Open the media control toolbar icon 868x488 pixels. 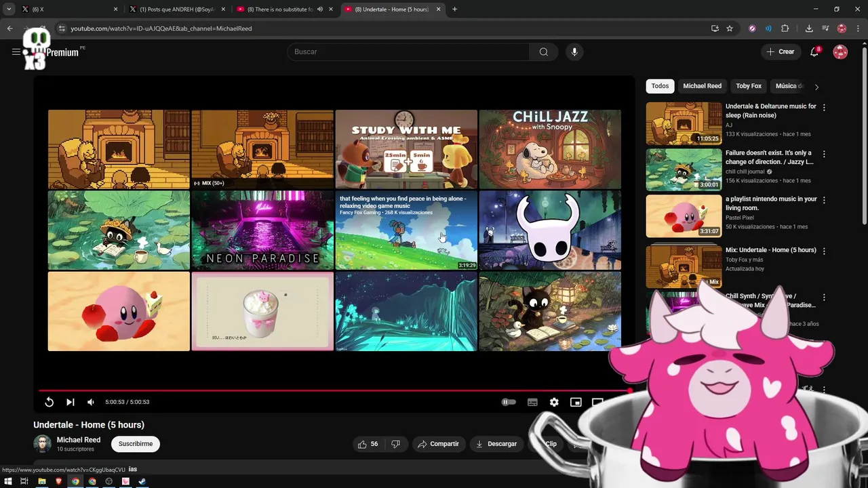pos(825,28)
